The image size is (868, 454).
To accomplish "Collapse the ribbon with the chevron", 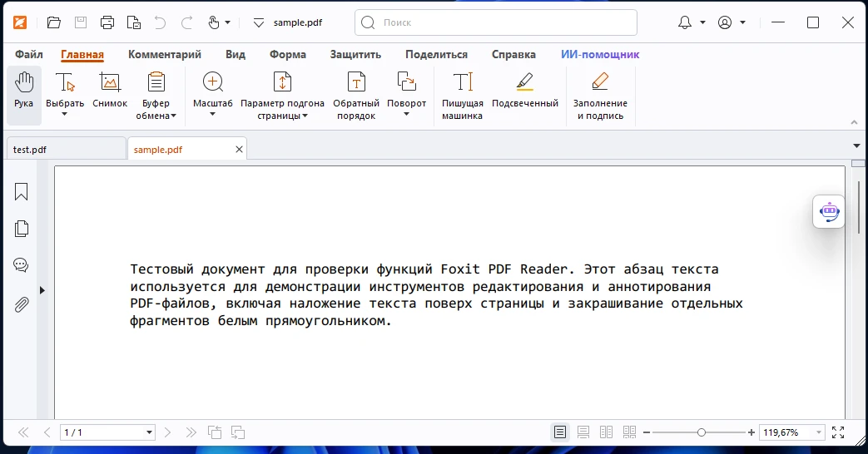I will (x=854, y=122).
